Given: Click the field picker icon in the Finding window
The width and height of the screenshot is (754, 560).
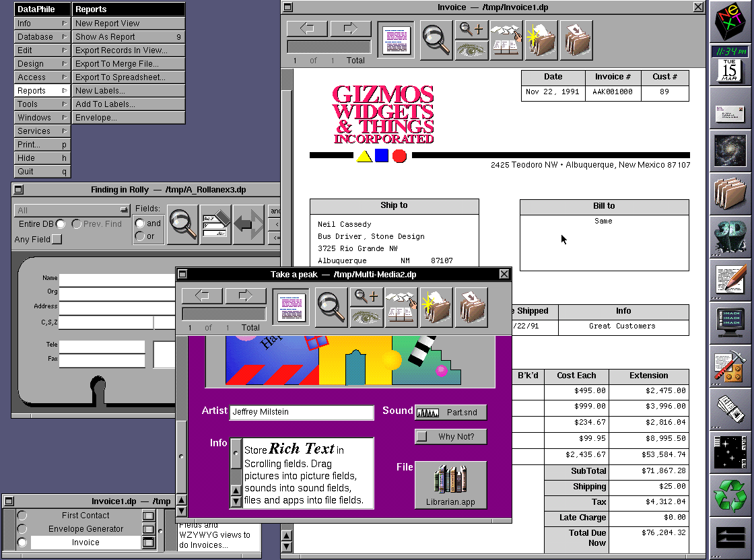Looking at the screenshot, I should coord(215,225).
